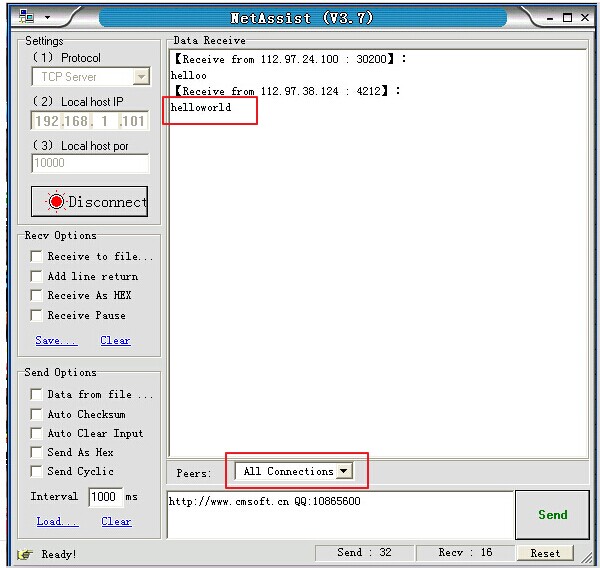The width and height of the screenshot is (600, 568).
Task: Maximize the NetAssist window
Action: (x=567, y=18)
